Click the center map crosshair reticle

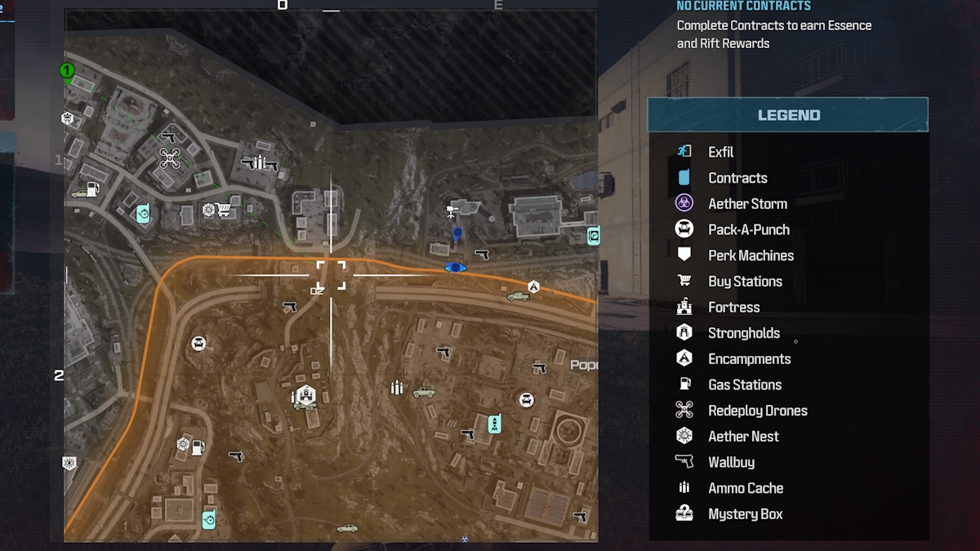331,275
